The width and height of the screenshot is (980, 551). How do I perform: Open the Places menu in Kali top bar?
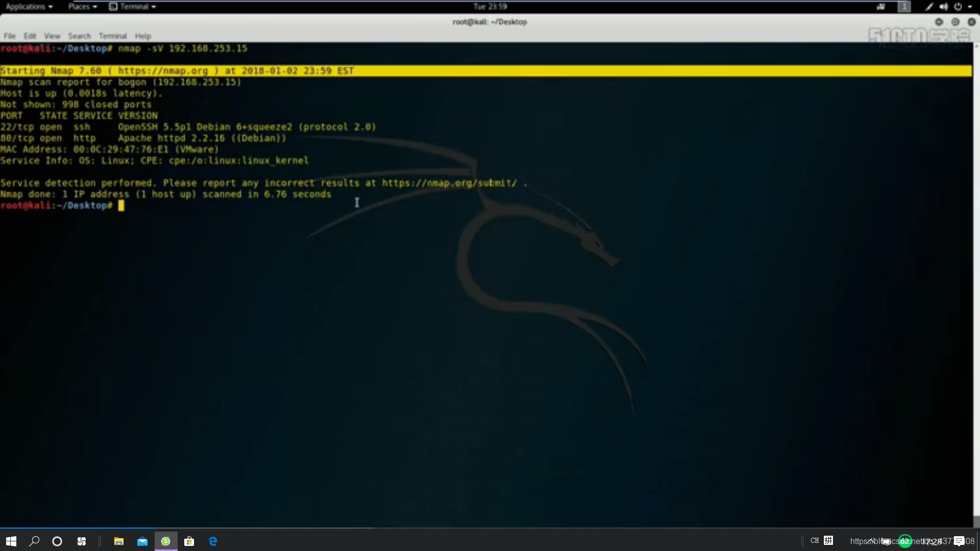pos(82,7)
